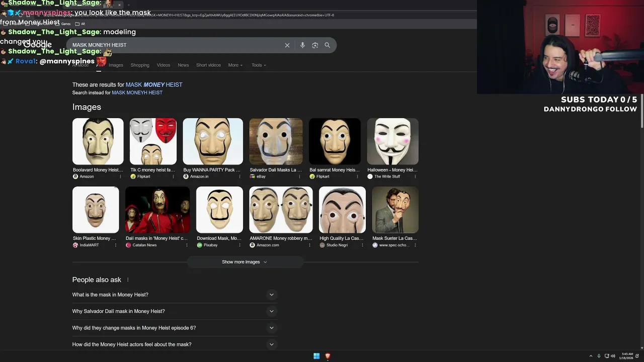The height and width of the screenshot is (362, 644).
Task: Open Google Lens image search icon
Action: pyautogui.click(x=315, y=45)
